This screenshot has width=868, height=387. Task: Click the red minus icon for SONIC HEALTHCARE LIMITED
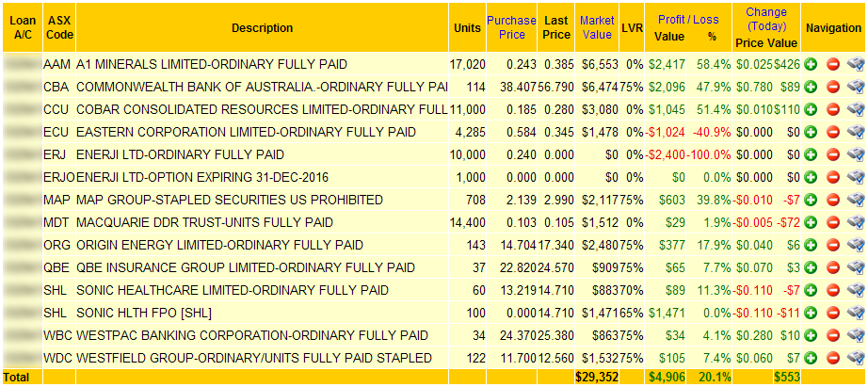click(833, 290)
